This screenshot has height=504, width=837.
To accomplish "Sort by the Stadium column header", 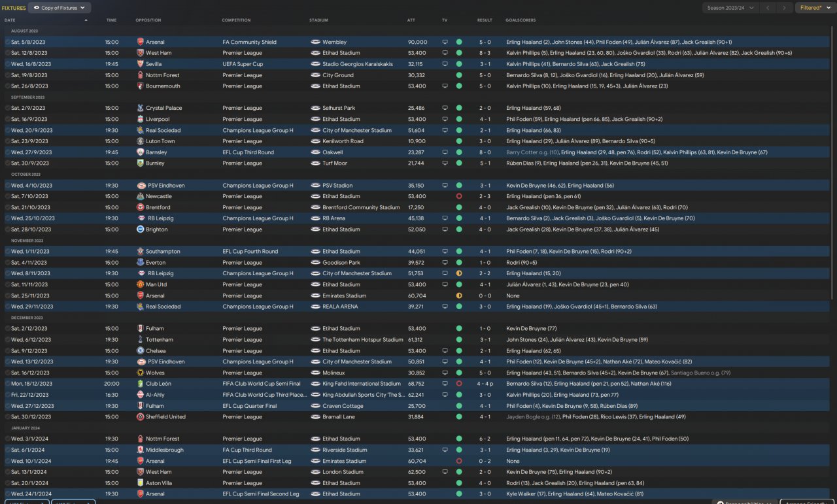I will 319,20.
